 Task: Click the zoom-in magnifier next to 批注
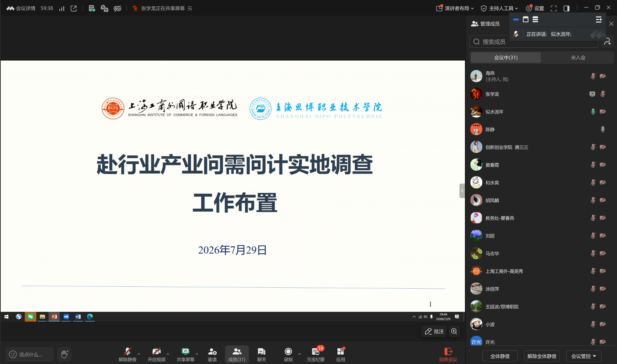(x=454, y=331)
